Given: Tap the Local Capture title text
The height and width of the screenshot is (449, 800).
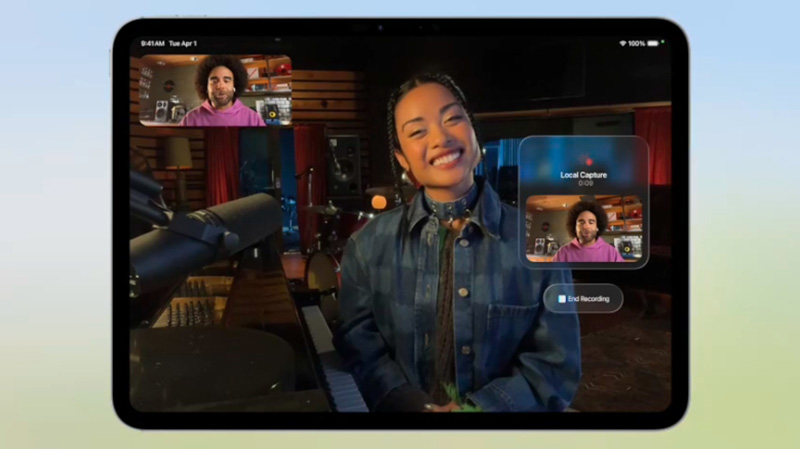Looking at the screenshot, I should pos(583,175).
